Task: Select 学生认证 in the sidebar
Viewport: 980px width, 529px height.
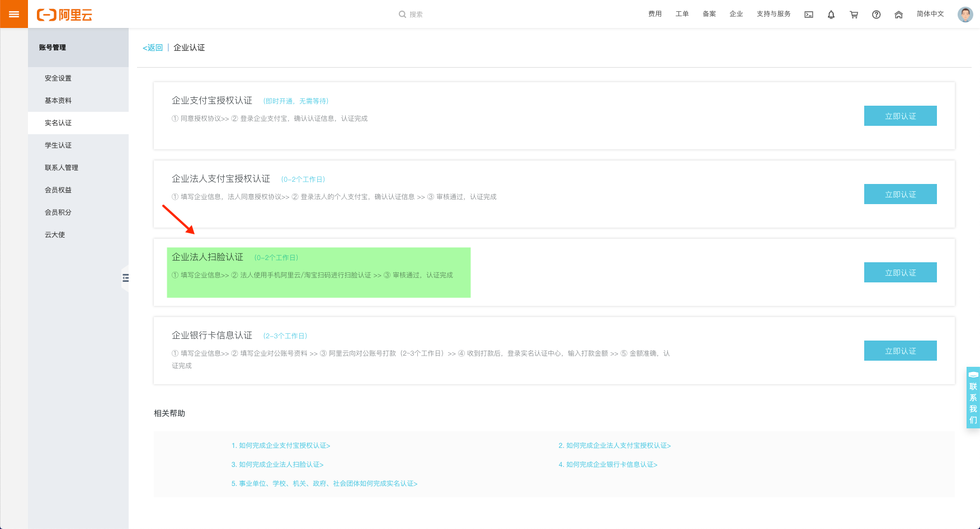Action: [58, 145]
